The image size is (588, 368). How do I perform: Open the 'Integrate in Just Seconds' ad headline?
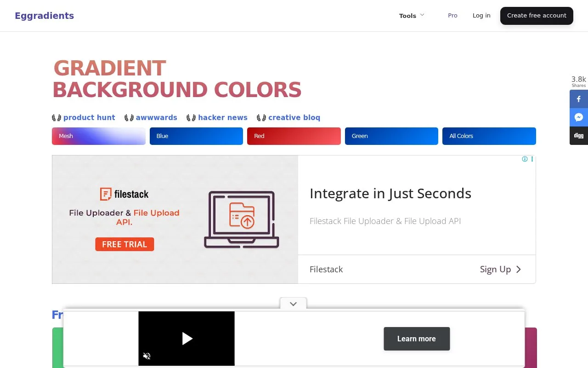coord(390,194)
